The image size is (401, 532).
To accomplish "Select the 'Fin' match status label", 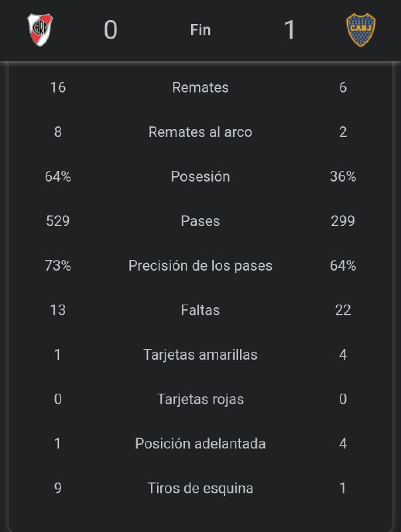I will (201, 30).
